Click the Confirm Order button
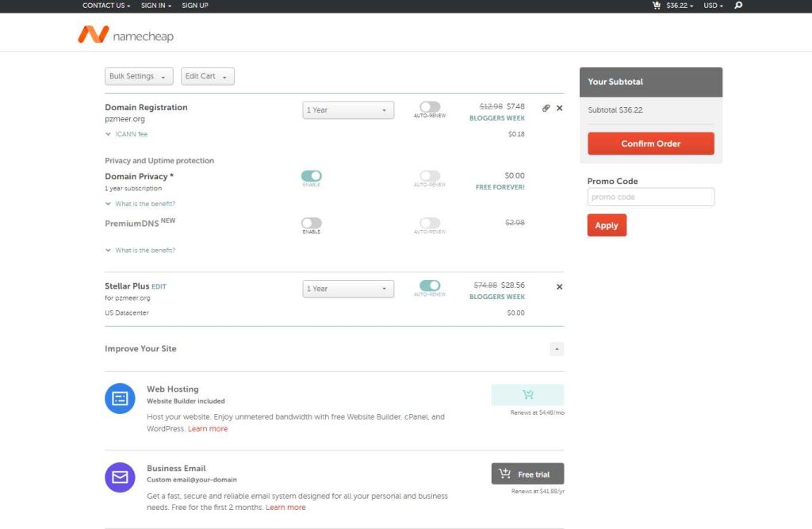 650,144
